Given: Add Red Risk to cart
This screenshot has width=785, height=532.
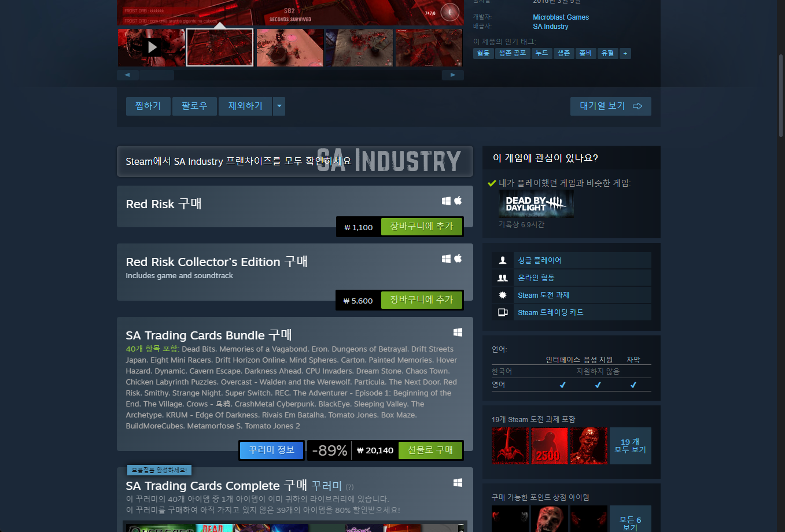Looking at the screenshot, I should point(422,227).
